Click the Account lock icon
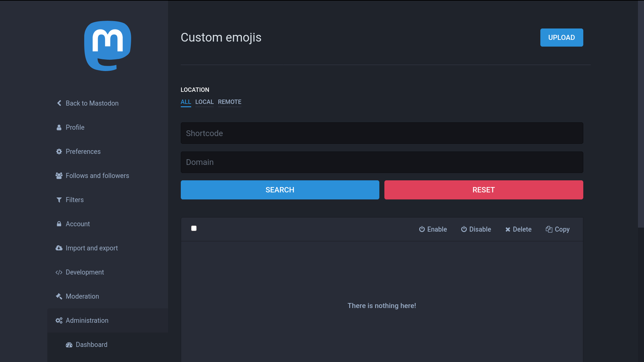Viewport: 644px width, 362px height. (x=59, y=224)
